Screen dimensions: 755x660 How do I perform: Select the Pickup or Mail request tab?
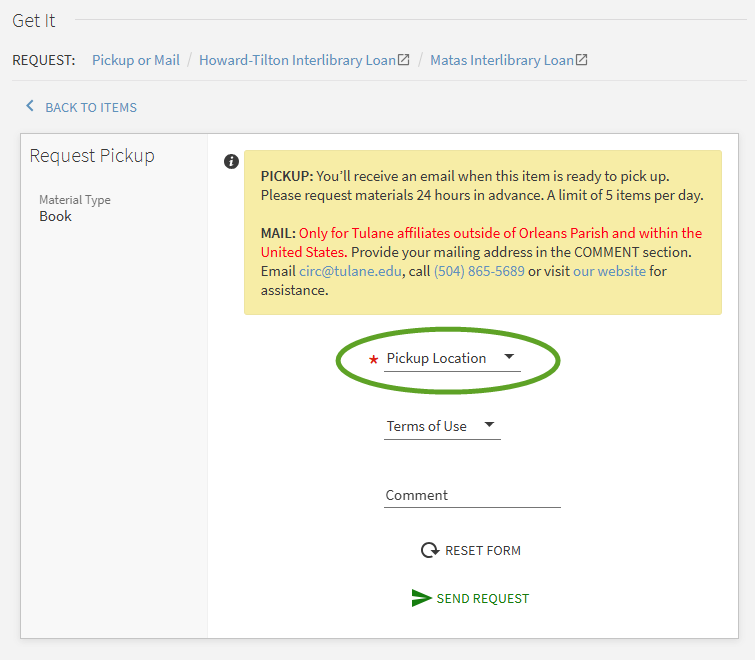136,60
